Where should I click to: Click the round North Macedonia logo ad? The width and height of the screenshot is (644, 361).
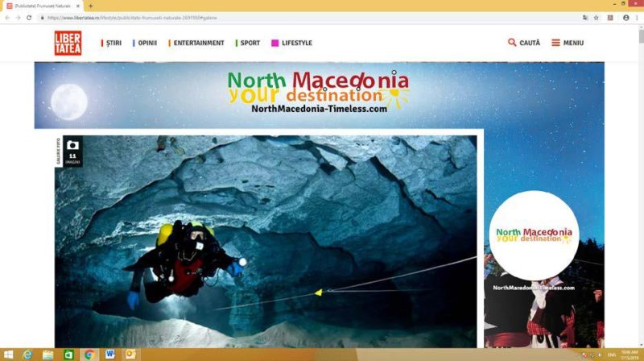click(x=534, y=235)
